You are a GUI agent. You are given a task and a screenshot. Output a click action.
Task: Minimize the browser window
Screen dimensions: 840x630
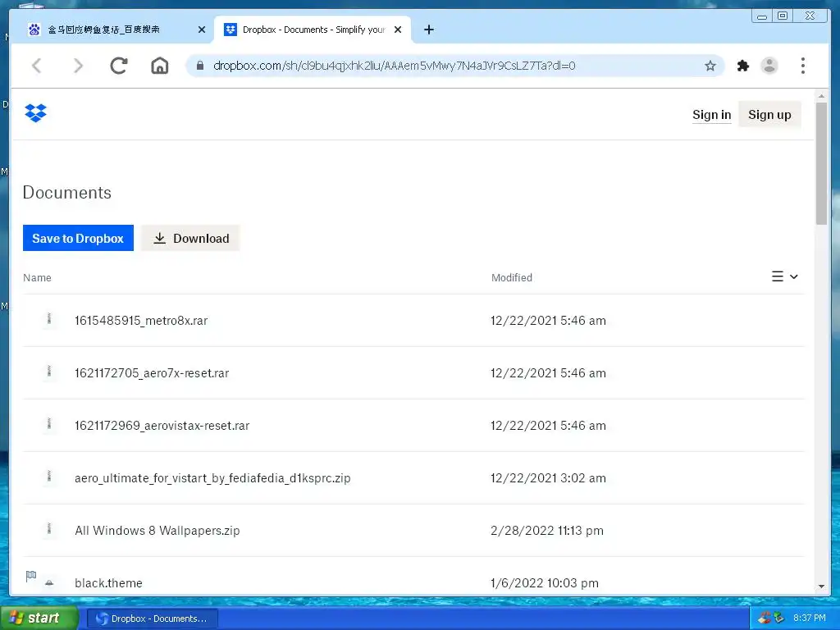(x=762, y=16)
